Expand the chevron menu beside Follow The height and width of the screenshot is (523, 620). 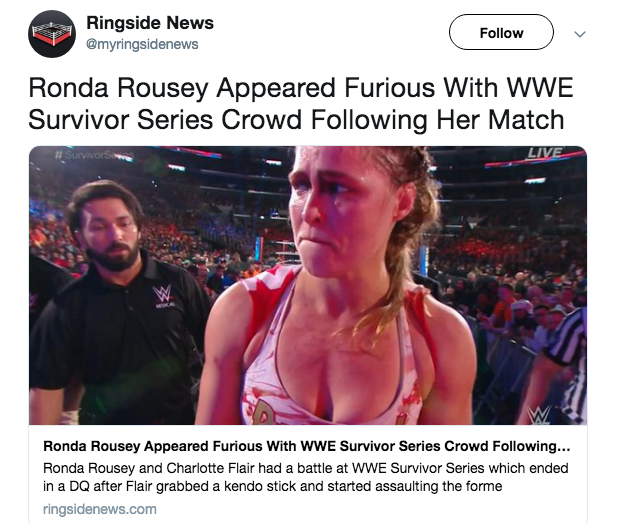pos(579,34)
